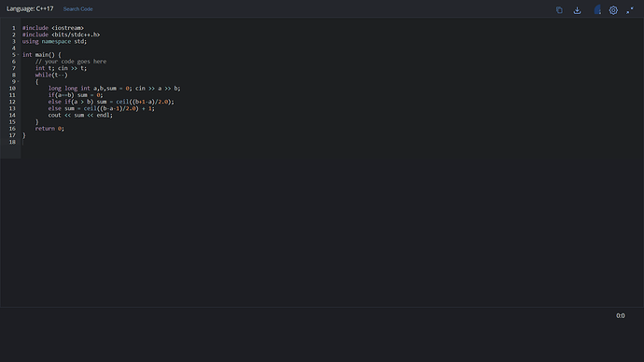Open the Search Code link
The height and width of the screenshot is (362, 644).
coord(78,9)
